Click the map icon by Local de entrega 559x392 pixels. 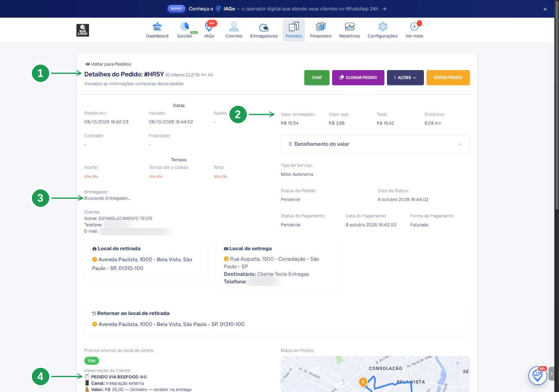226,248
